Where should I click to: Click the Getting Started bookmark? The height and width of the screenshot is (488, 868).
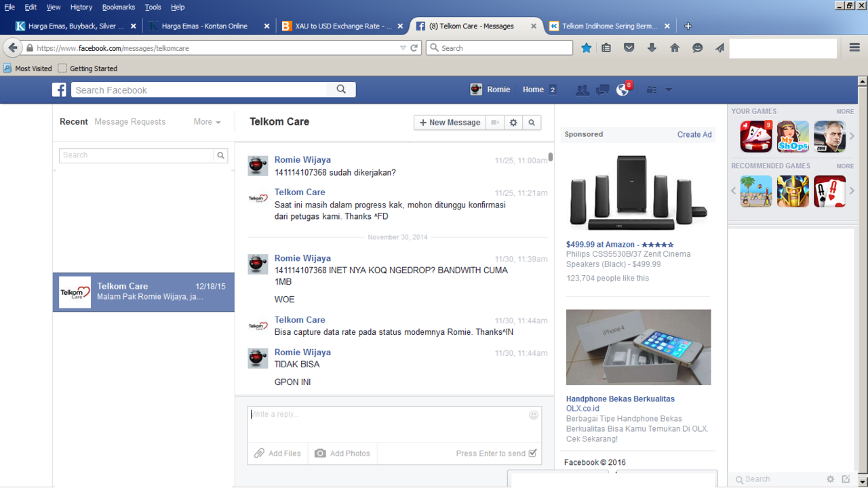pyautogui.click(x=87, y=68)
